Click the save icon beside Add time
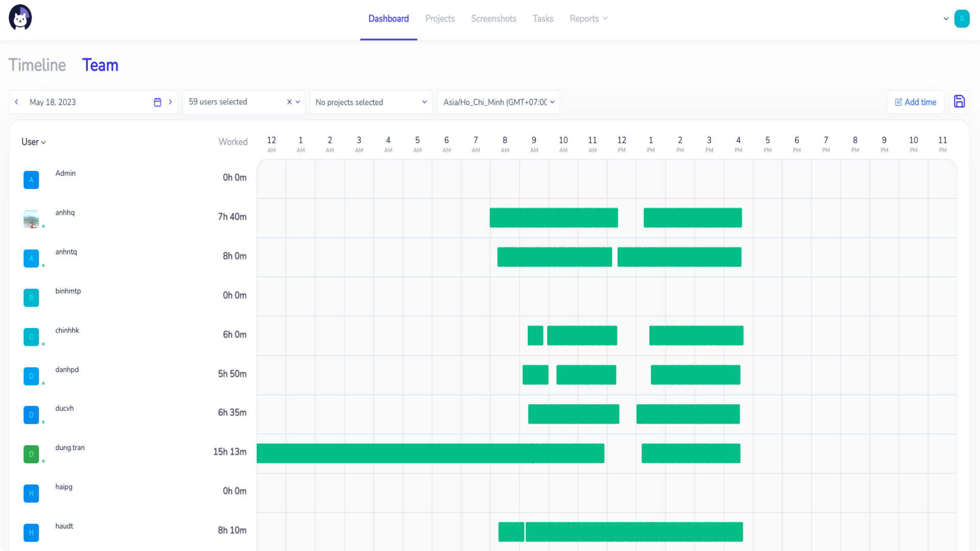 pos(959,102)
